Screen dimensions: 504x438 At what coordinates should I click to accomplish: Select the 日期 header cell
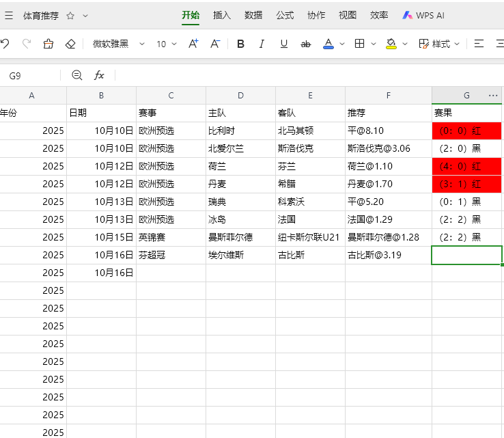pos(101,113)
